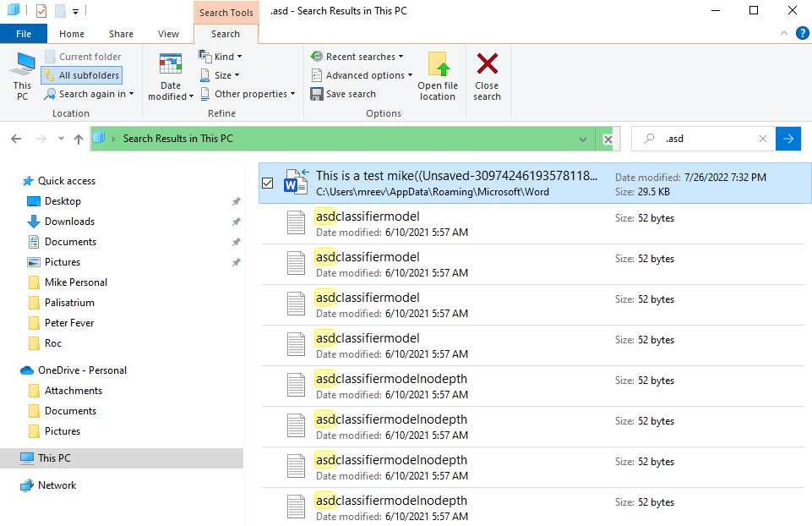Select the last asdclassifiermodelnodepth result

coord(535,507)
